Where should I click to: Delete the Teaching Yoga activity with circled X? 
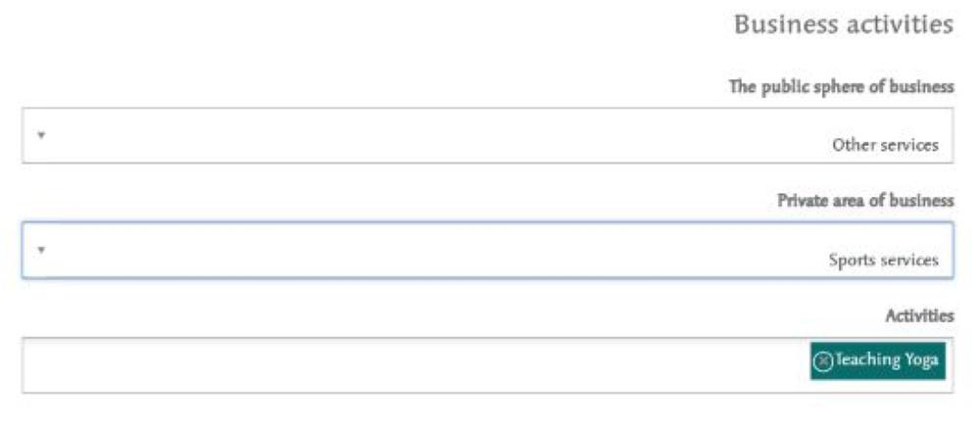click(x=823, y=361)
